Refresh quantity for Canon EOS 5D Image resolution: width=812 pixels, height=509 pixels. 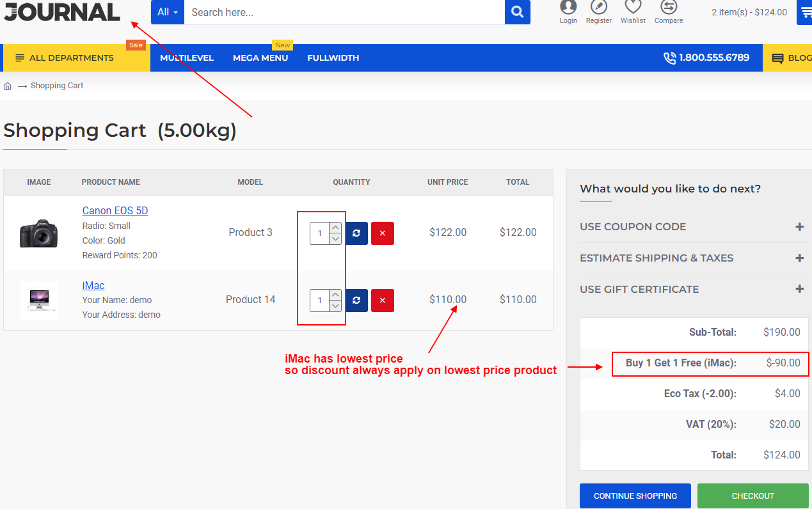pos(356,233)
